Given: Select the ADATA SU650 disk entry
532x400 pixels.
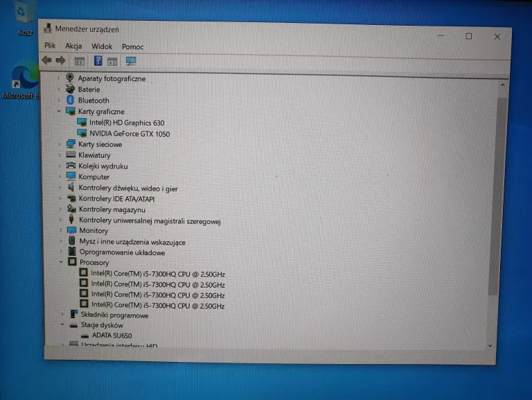Looking at the screenshot, I should point(112,336).
